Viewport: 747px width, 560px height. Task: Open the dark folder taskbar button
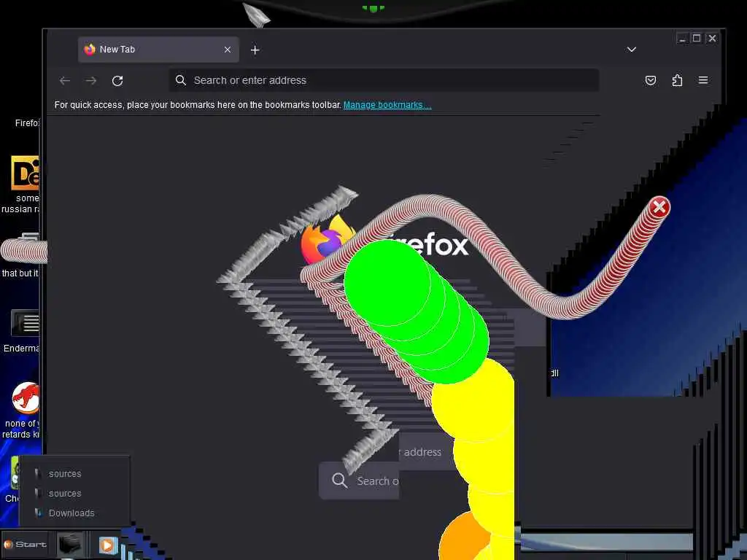pyautogui.click(x=71, y=544)
